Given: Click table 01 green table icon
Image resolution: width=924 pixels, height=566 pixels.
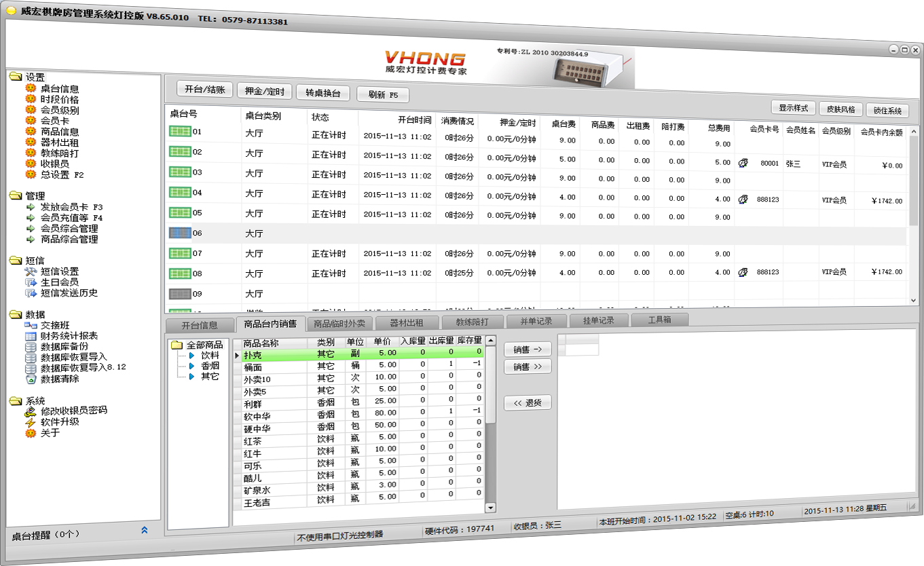Looking at the screenshot, I should (x=180, y=132).
